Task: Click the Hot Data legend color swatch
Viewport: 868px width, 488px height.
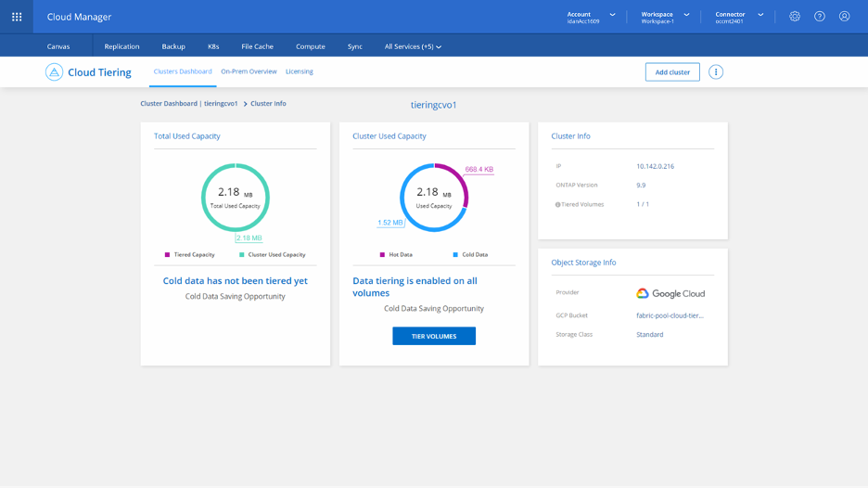Action: (382, 254)
